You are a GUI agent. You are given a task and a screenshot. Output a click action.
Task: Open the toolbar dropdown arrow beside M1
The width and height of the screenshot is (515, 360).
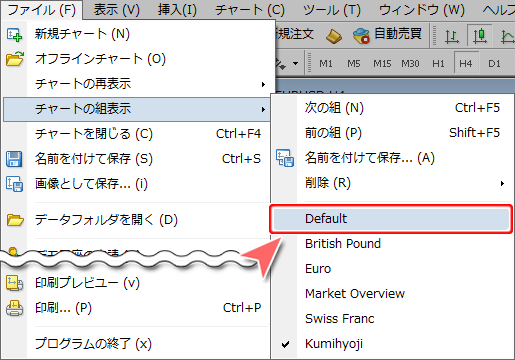point(295,63)
